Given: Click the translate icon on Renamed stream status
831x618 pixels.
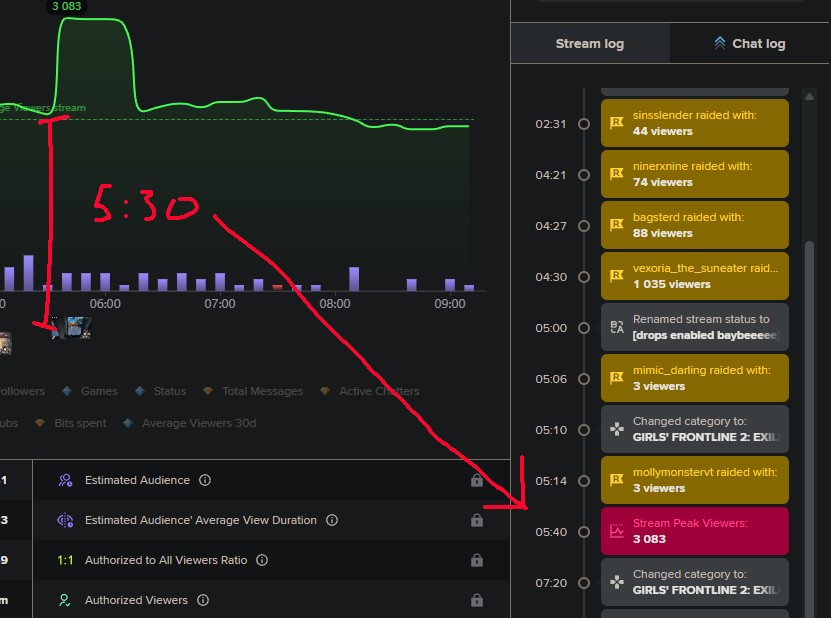Looking at the screenshot, I should coord(617,327).
